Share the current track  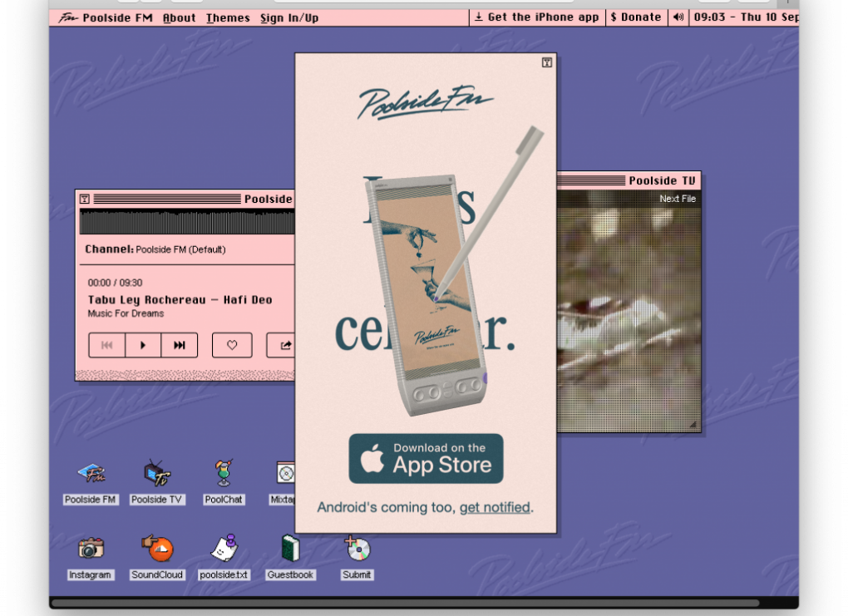tap(281, 345)
